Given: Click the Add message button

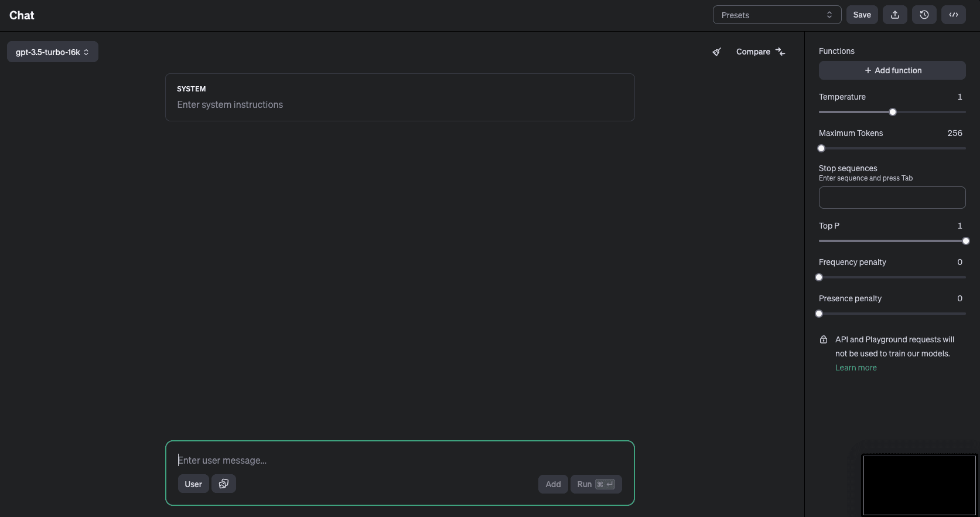Looking at the screenshot, I should (553, 484).
